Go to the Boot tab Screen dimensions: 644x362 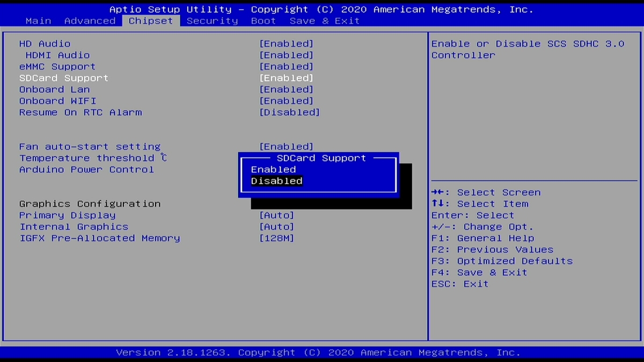[263, 20]
